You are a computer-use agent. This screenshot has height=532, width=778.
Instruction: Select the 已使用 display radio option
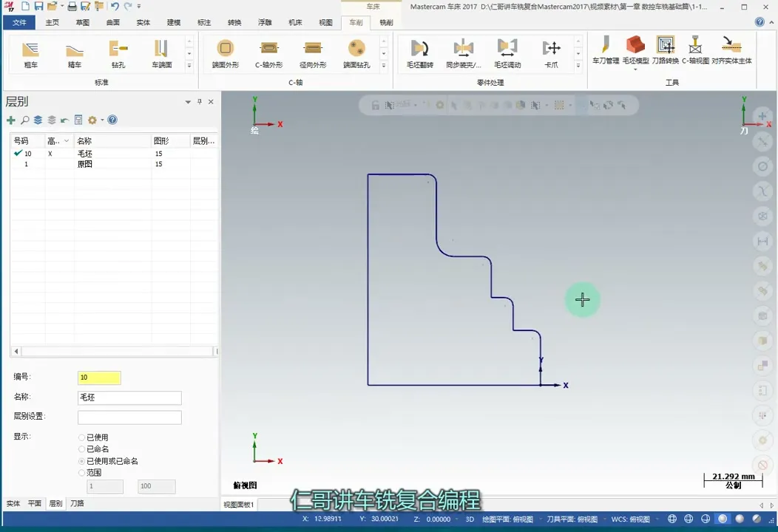[82, 437]
